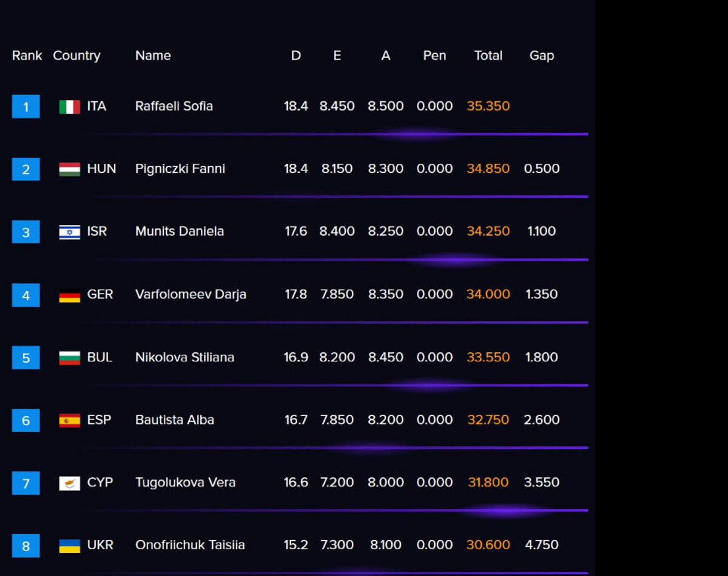Click the rank 5 blue badge
728x576 pixels.
(x=25, y=358)
